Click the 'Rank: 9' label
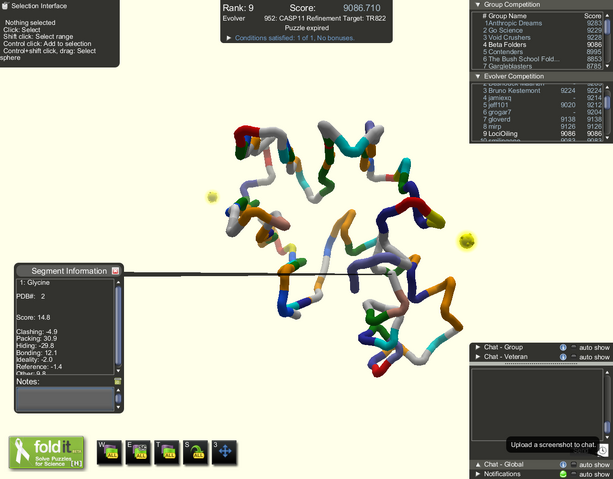613x479 pixels. pos(238,8)
